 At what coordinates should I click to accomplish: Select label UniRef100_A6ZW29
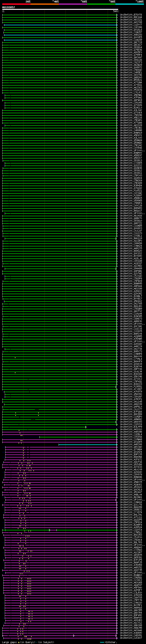(x=131, y=65)
